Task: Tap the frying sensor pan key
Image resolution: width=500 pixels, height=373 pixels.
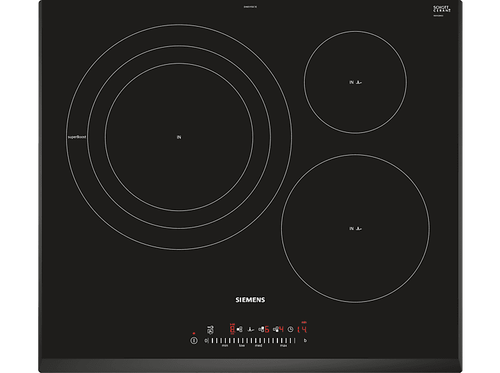Action: (x=251, y=329)
